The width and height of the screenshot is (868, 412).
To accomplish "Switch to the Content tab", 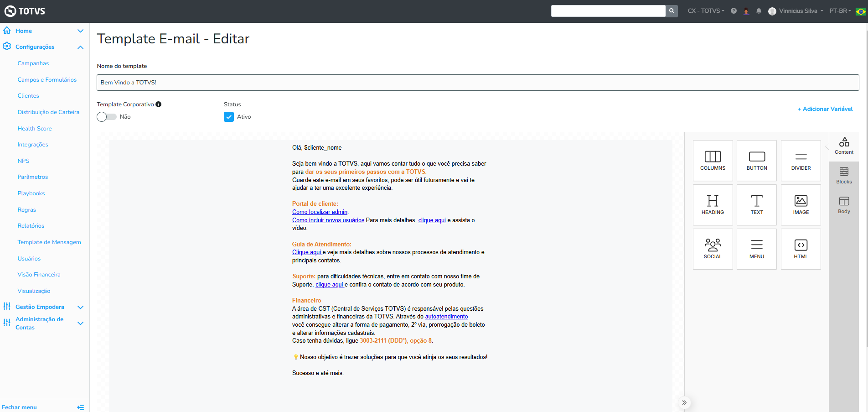I will (x=844, y=146).
